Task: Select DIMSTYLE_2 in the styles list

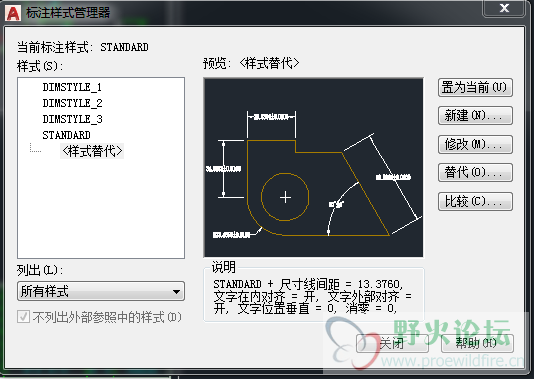Action: 72,103
